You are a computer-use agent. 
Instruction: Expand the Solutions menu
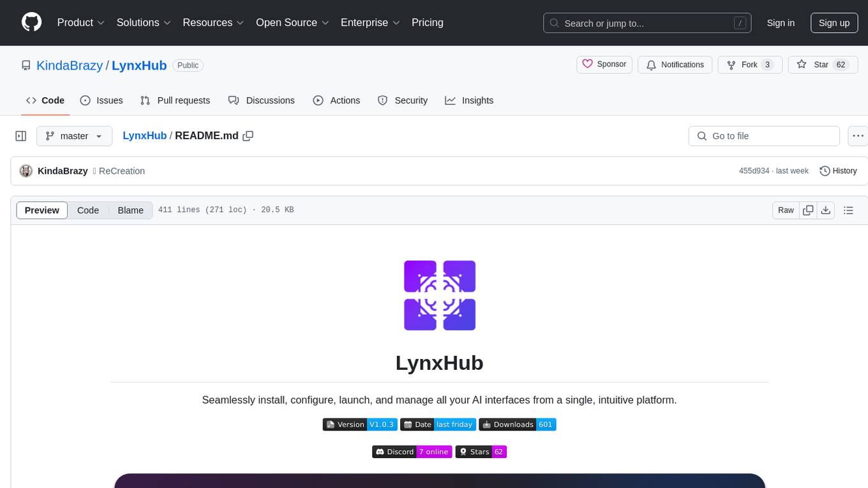point(144,22)
